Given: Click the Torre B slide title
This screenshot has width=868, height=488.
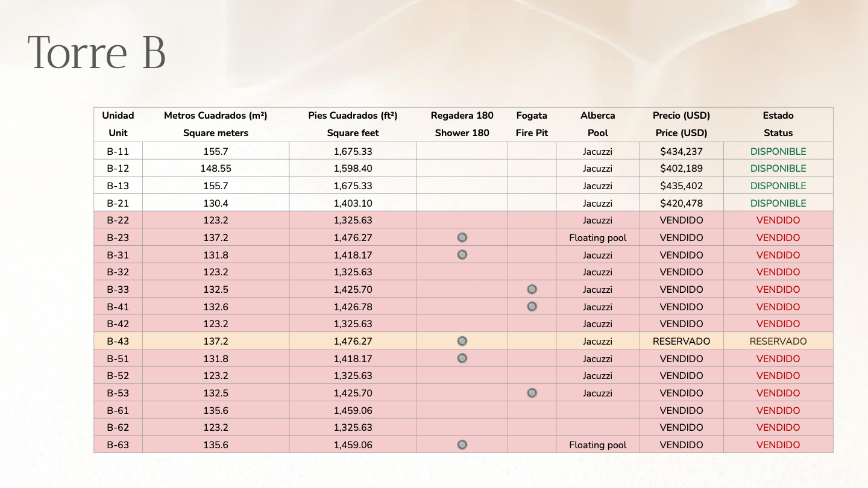Looking at the screenshot, I should click(96, 52).
